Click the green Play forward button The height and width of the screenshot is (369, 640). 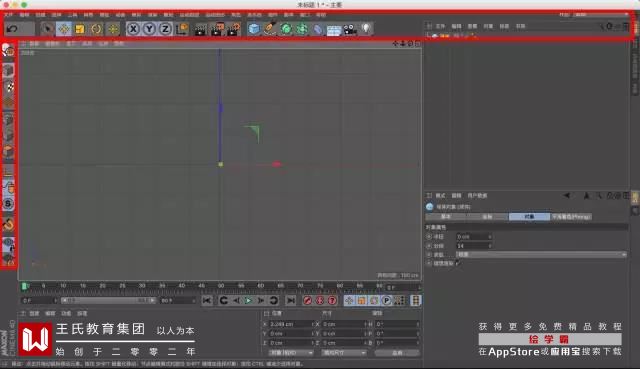click(x=248, y=301)
